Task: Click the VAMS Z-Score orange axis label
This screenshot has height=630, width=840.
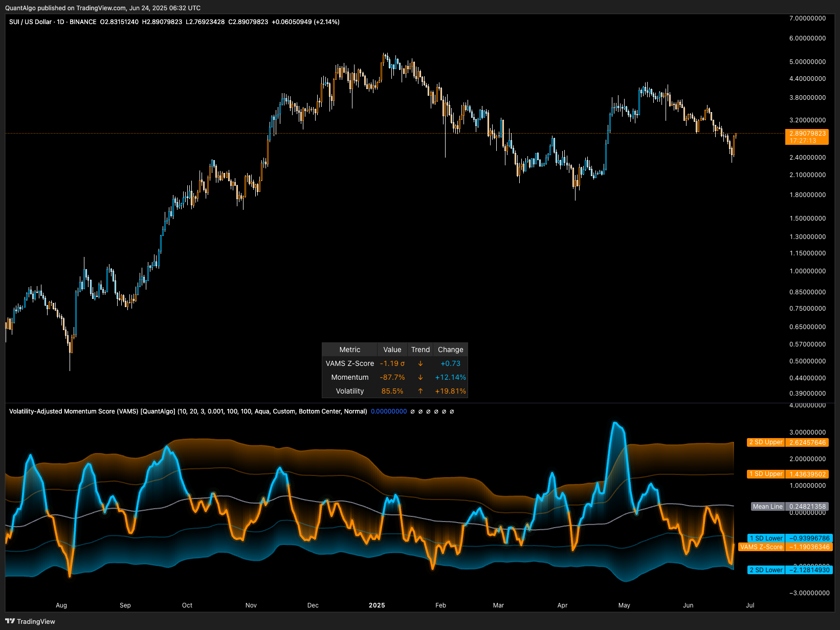Action: pos(761,547)
